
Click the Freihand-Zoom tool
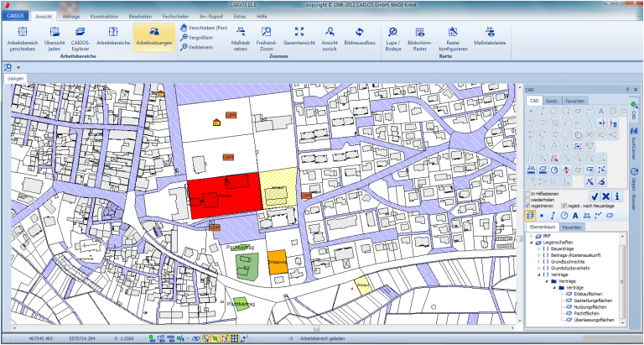(266, 35)
